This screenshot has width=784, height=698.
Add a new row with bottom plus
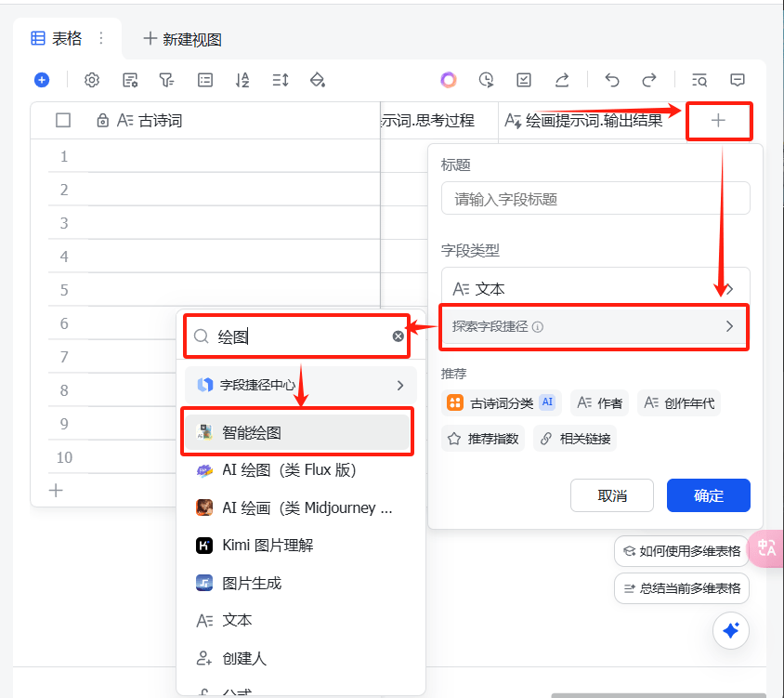56,491
